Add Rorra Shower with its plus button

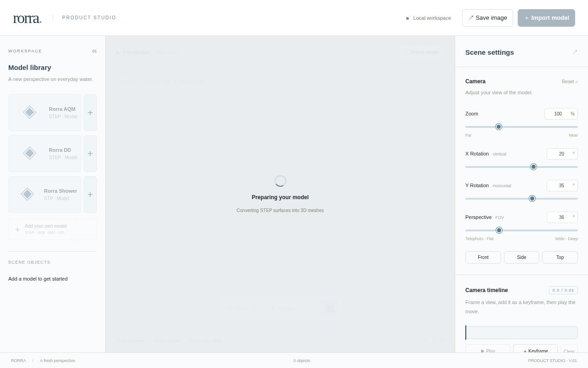point(90,195)
